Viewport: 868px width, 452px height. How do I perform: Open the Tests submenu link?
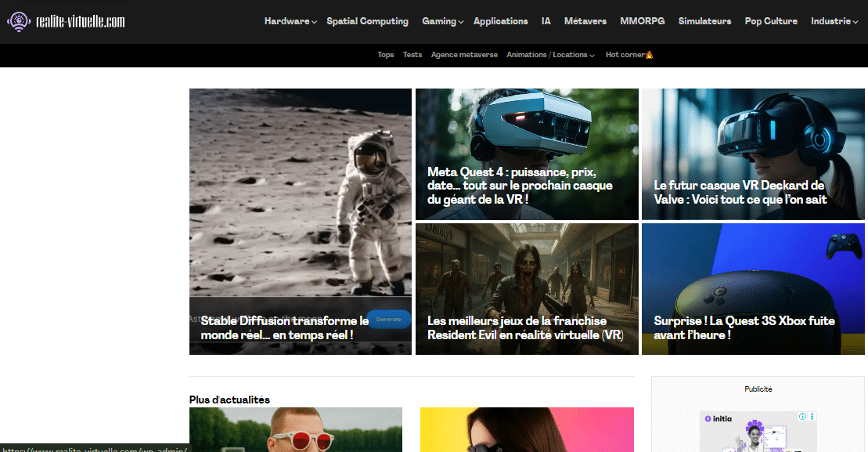[412, 54]
